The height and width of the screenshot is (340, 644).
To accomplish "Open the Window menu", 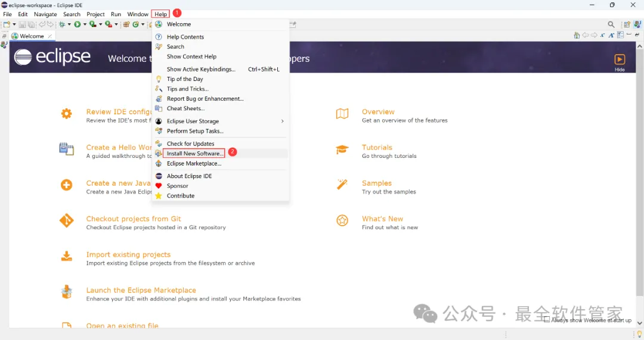I will coord(138,14).
